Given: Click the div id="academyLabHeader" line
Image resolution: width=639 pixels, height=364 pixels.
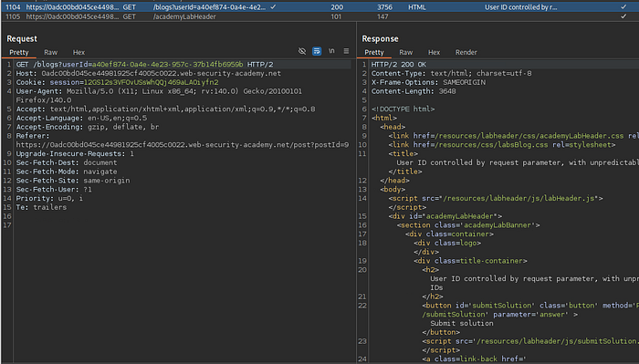Looking at the screenshot, I should click(x=445, y=216).
